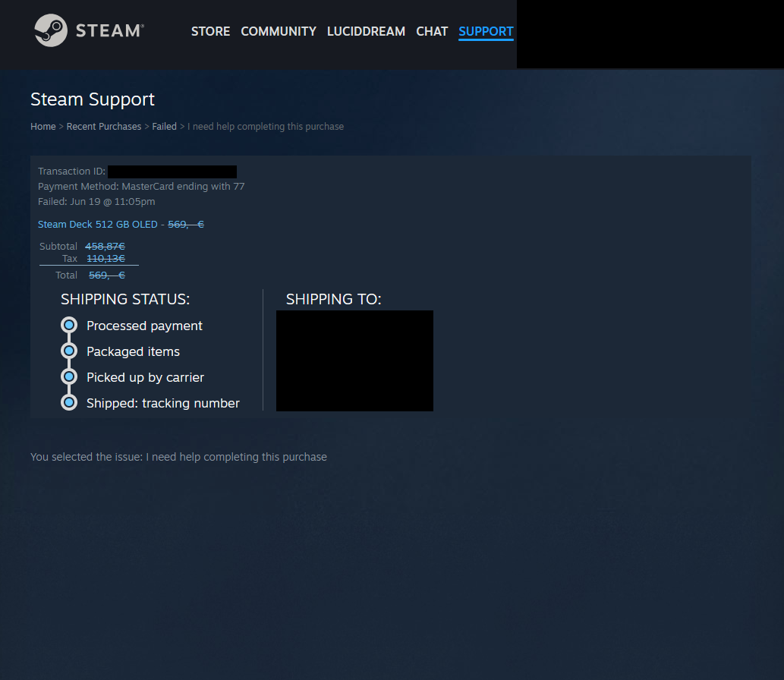Click the Packaged items status circle
This screenshot has width=784, height=680.
[x=69, y=351]
